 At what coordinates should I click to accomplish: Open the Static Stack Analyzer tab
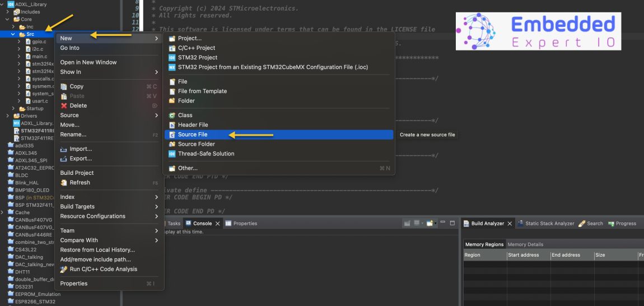pyautogui.click(x=545, y=224)
